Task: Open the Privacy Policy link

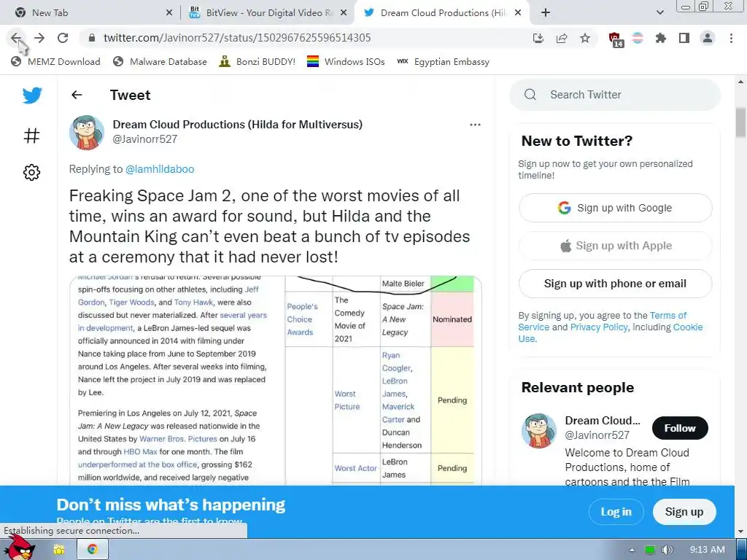Action: 599,327
